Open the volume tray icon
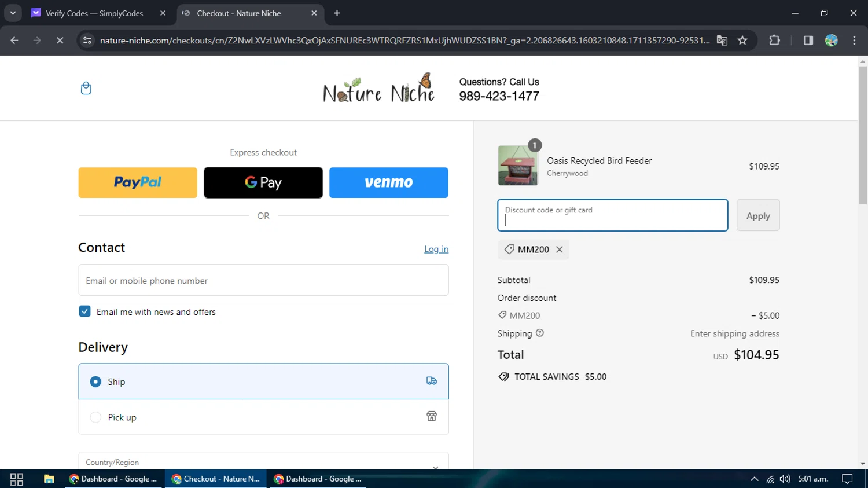The width and height of the screenshot is (868, 488). pyautogui.click(x=785, y=479)
